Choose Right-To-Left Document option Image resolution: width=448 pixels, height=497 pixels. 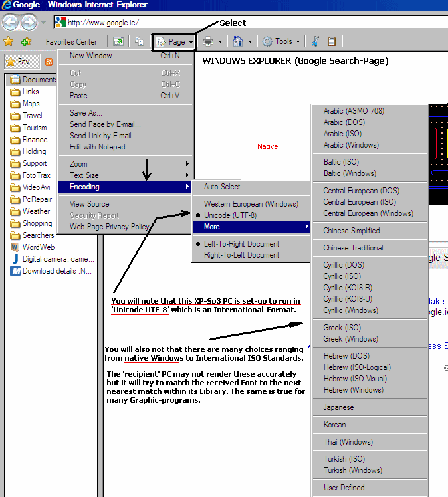point(241,255)
